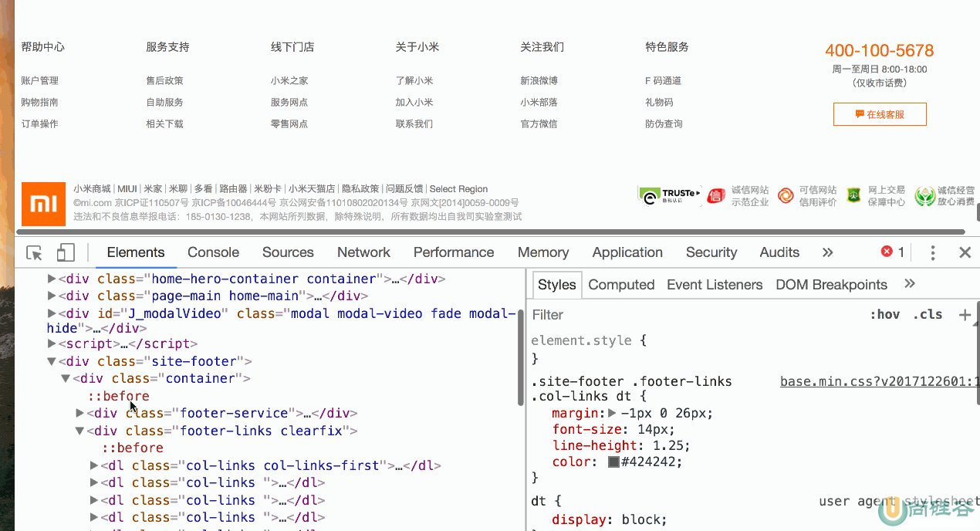The height and width of the screenshot is (531, 980).
Task: Click the TRUSTe certification badge
Action: (x=668, y=195)
